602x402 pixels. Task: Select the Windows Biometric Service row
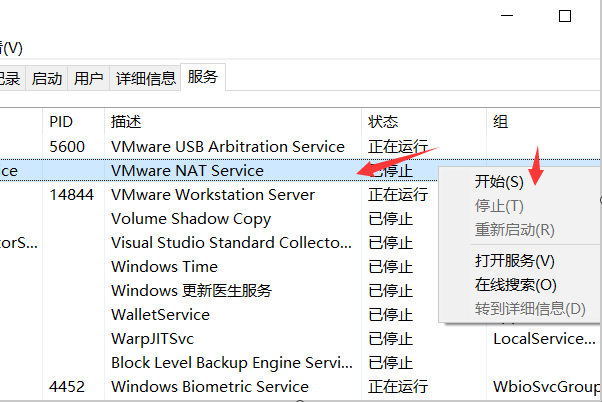(x=301, y=387)
